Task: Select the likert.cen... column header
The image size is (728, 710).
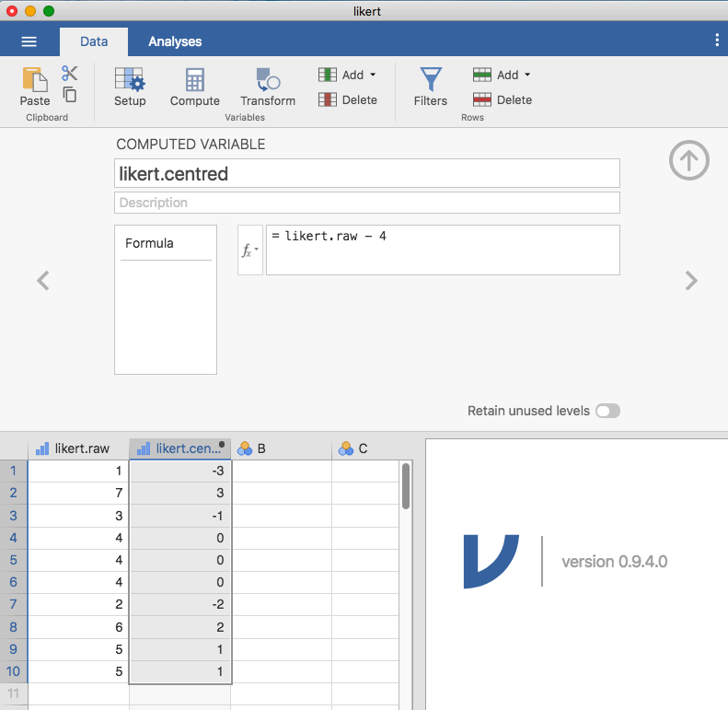Action: (x=180, y=448)
